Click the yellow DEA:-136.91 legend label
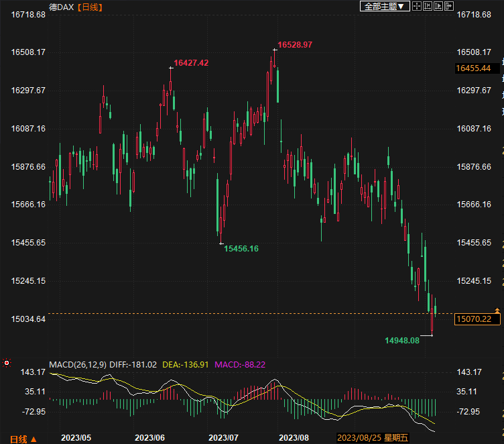504x444 pixels. pyautogui.click(x=186, y=364)
